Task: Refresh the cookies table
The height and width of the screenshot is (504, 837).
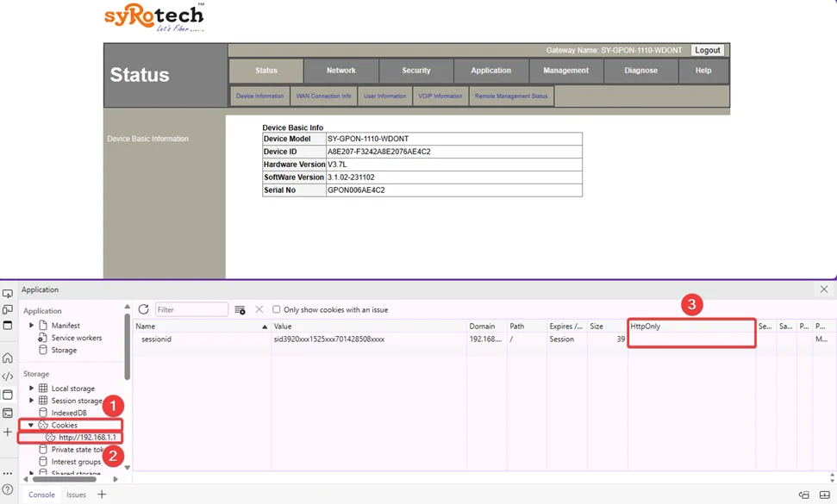Action: [144, 309]
